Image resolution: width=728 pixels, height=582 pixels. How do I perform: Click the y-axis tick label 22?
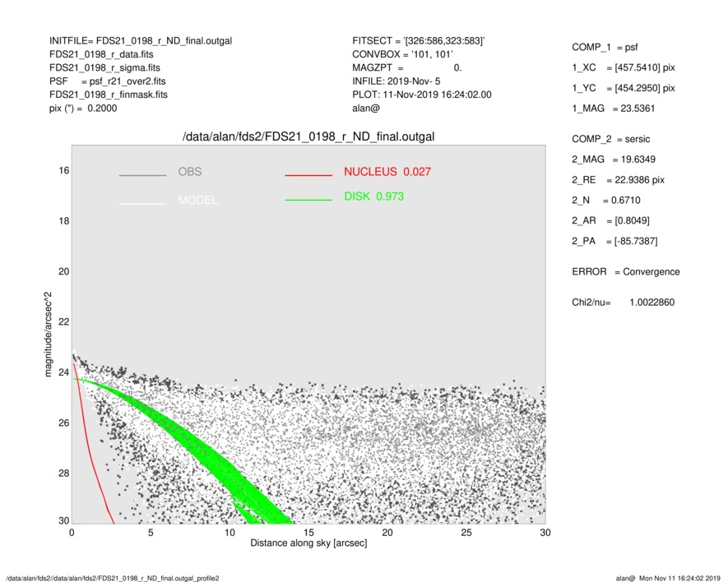tap(64, 322)
